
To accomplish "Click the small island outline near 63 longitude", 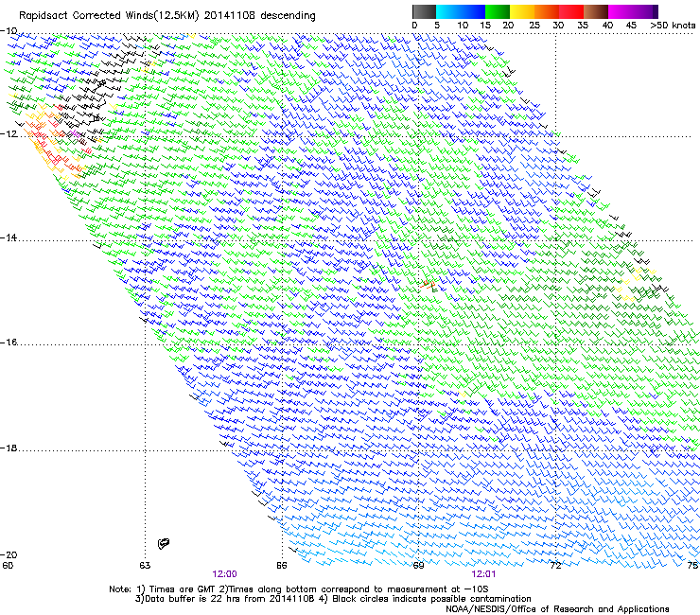I will point(164,543).
